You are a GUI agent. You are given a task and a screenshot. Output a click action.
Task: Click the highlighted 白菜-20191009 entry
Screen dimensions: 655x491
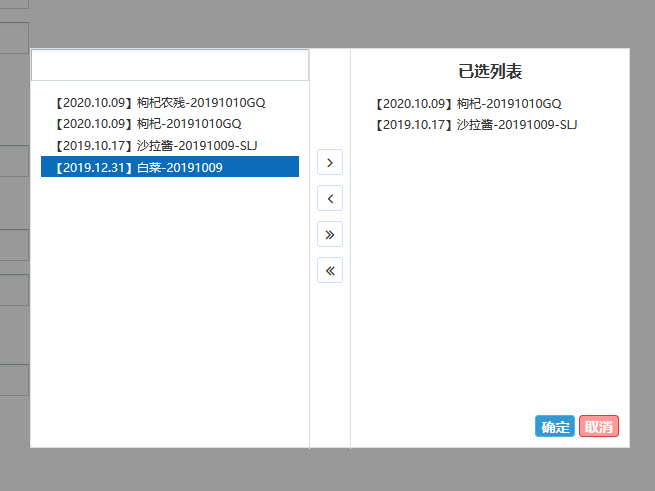170,167
